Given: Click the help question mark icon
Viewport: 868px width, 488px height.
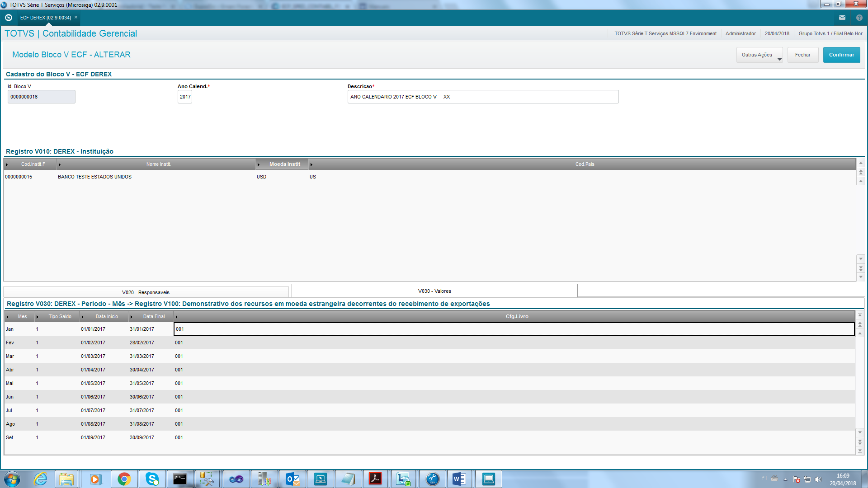Looking at the screenshot, I should pyautogui.click(x=859, y=18).
